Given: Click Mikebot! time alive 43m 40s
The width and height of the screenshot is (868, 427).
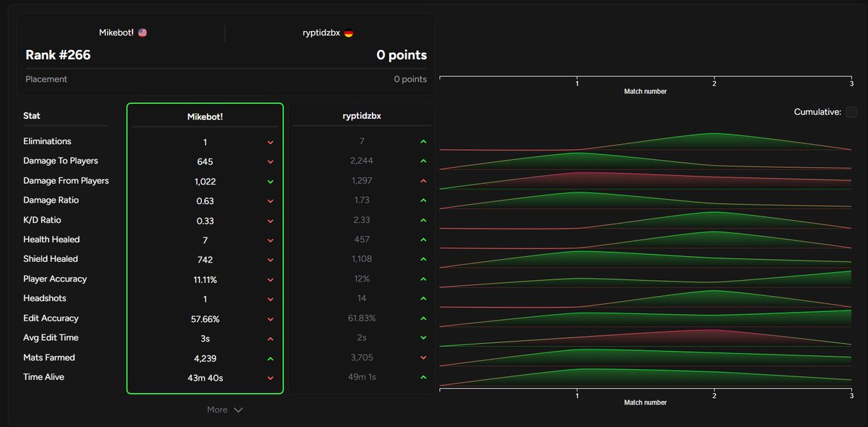Looking at the screenshot, I should [205, 378].
